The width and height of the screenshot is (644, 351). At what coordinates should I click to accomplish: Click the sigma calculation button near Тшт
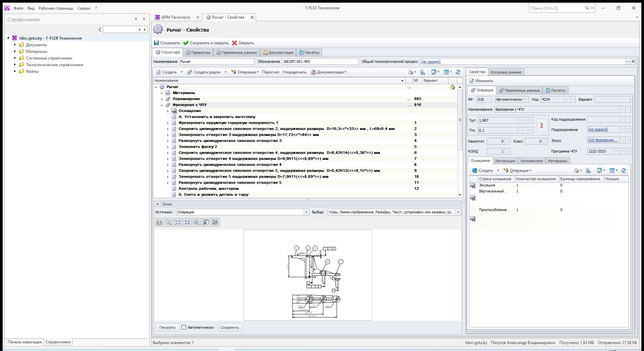542,125
